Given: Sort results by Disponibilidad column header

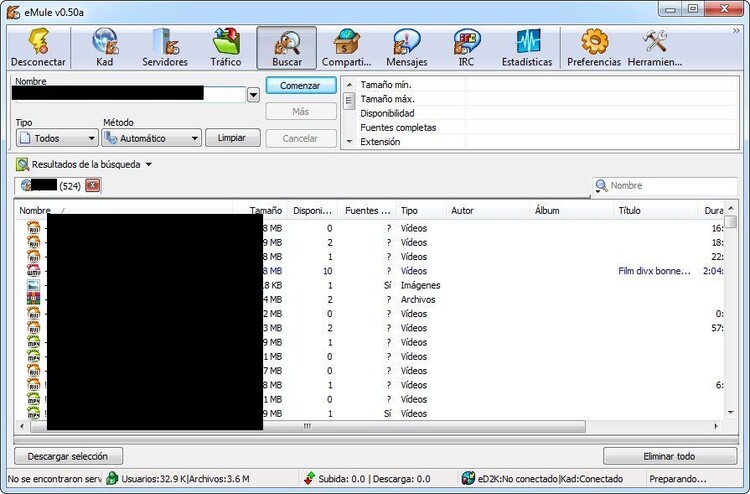Looking at the screenshot, I should pos(312,210).
